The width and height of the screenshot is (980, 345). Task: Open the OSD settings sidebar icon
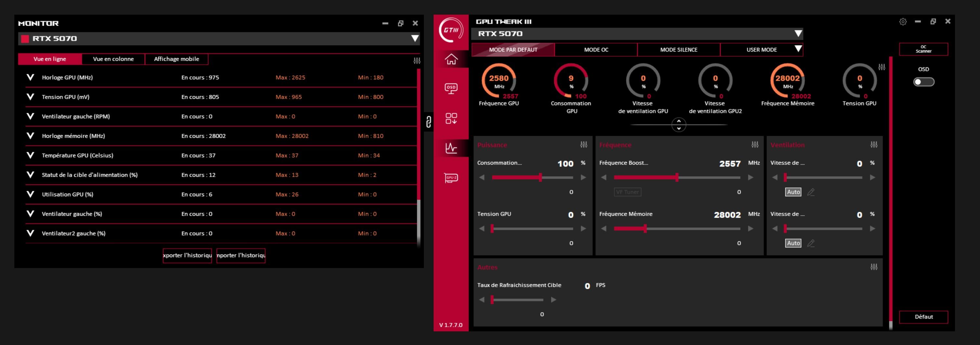(451, 89)
